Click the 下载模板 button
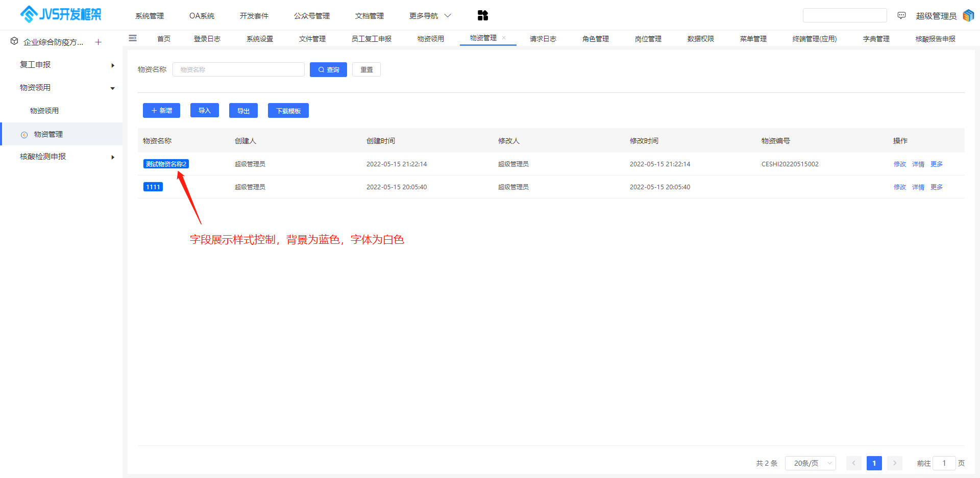Screen dimensions: 980x478 pos(288,110)
